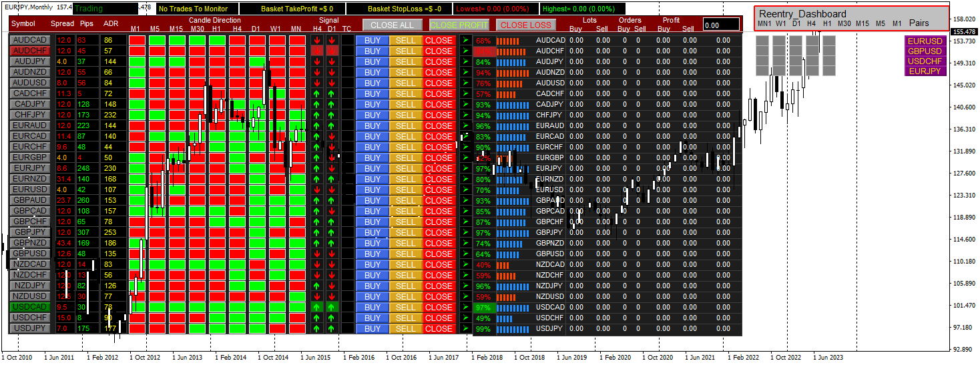Viewport: 980px width, 365px height.
Task: Click the green arrow icon in NZDJPY row
Action: point(466,286)
